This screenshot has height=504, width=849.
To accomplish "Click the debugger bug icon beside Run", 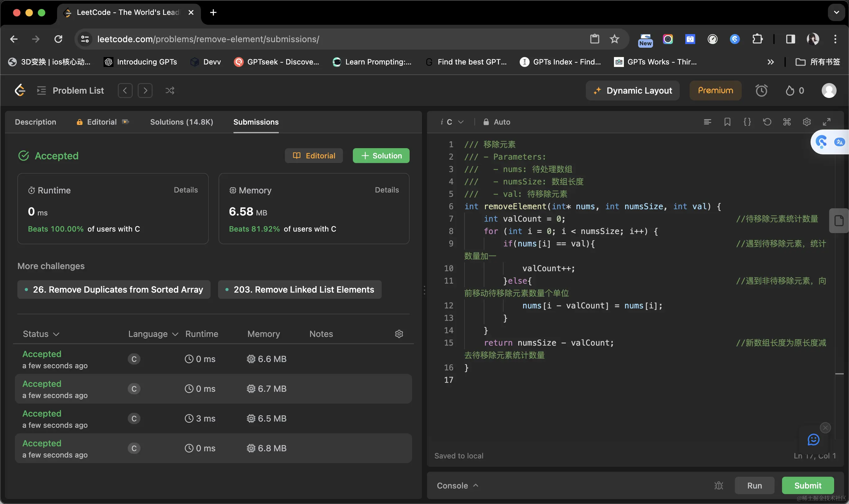I will click(718, 486).
